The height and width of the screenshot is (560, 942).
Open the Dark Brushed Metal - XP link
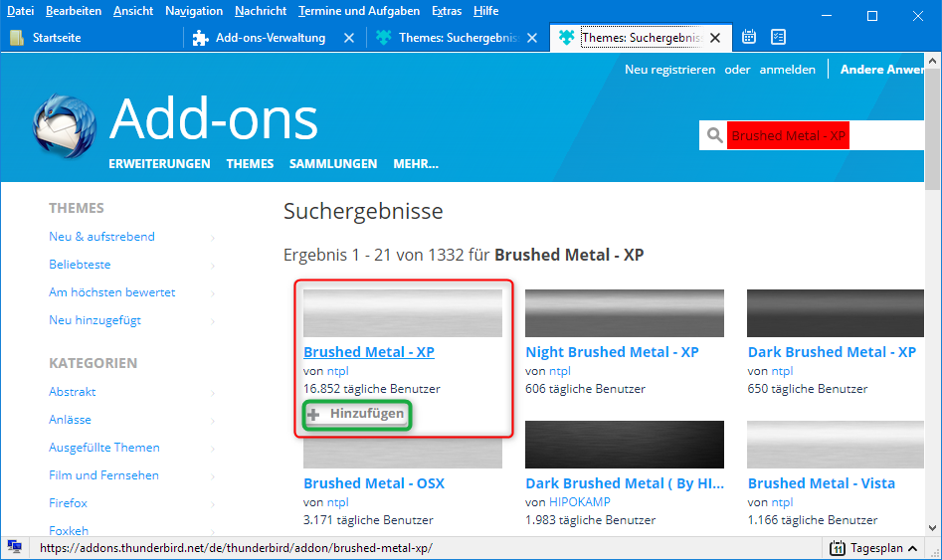[832, 352]
